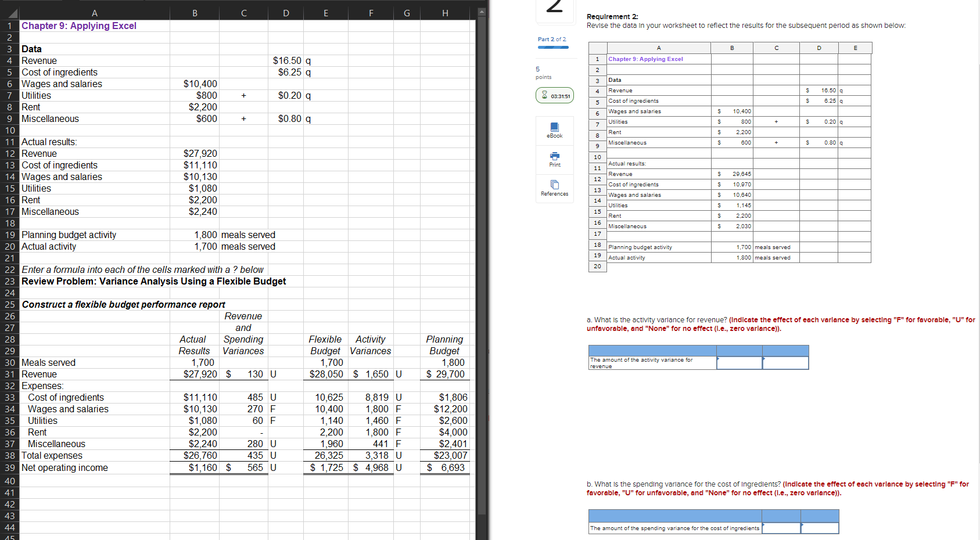980x540 pixels.
Task: Select the cell showing $27,920 actual revenue
Action: (x=195, y=374)
